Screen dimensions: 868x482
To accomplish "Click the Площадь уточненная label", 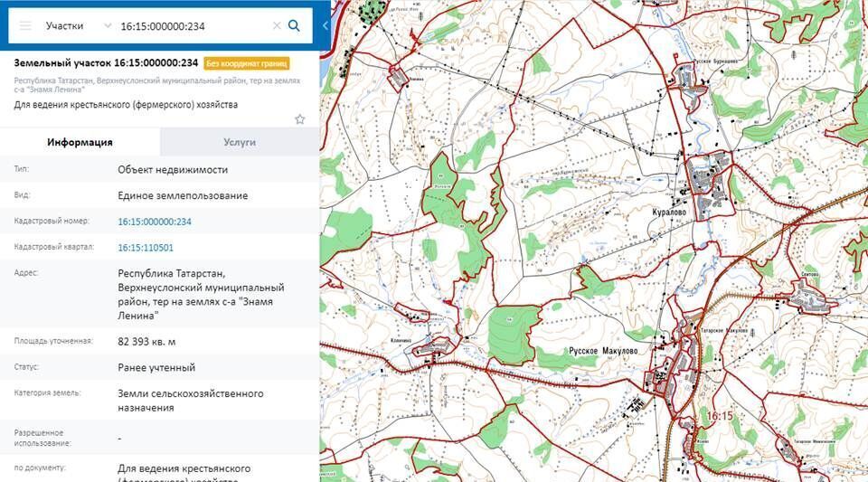I will click(53, 341).
